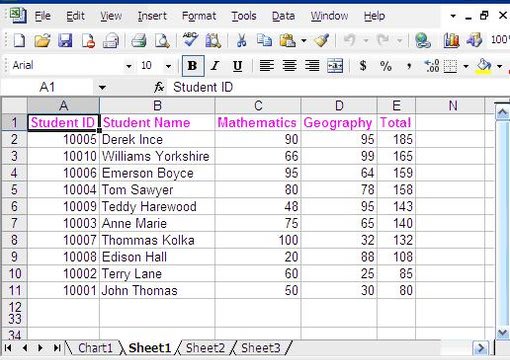Open the Tools menu
Screen dimensions: 510x360
point(244,16)
